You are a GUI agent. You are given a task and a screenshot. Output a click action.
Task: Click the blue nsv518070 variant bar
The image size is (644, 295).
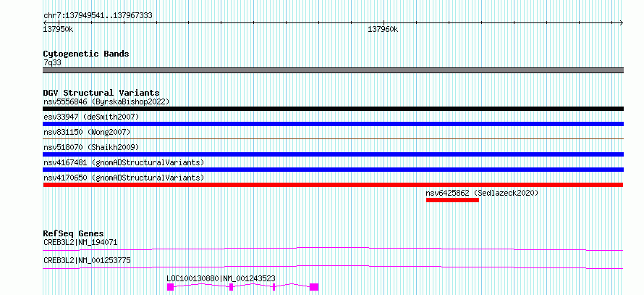(333, 154)
